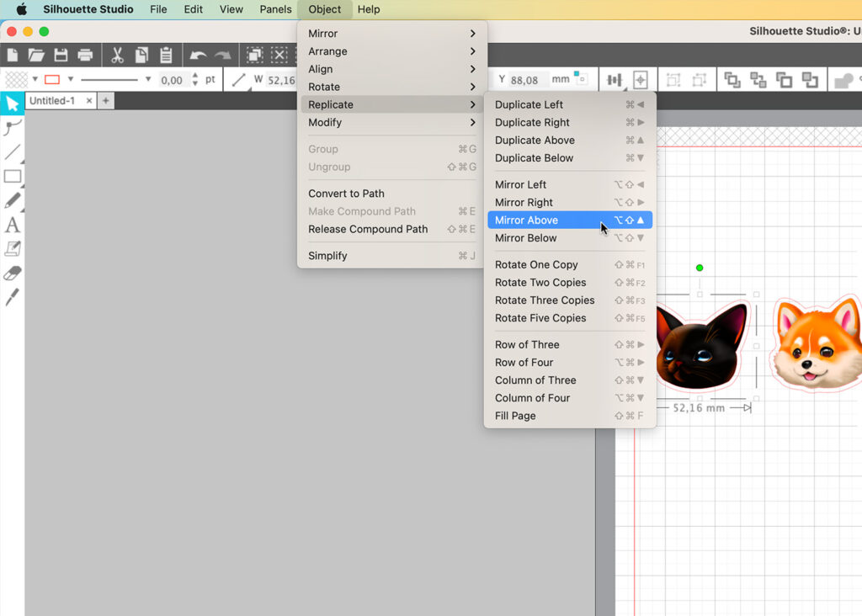Click Convert to Path
The width and height of the screenshot is (862, 616).
coord(346,194)
